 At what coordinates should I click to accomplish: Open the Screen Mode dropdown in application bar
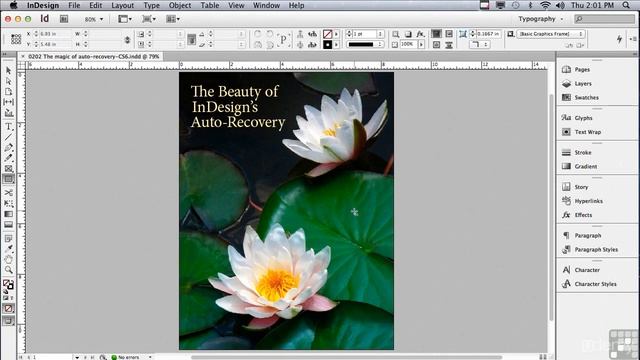click(x=149, y=19)
